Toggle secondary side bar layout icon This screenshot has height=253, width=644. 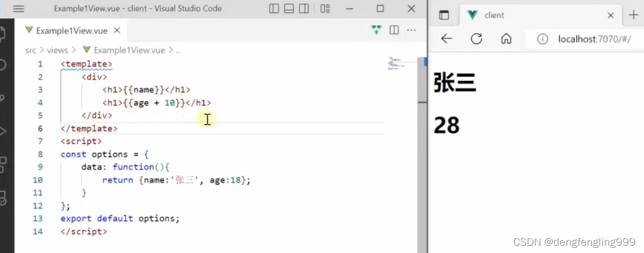point(304,9)
